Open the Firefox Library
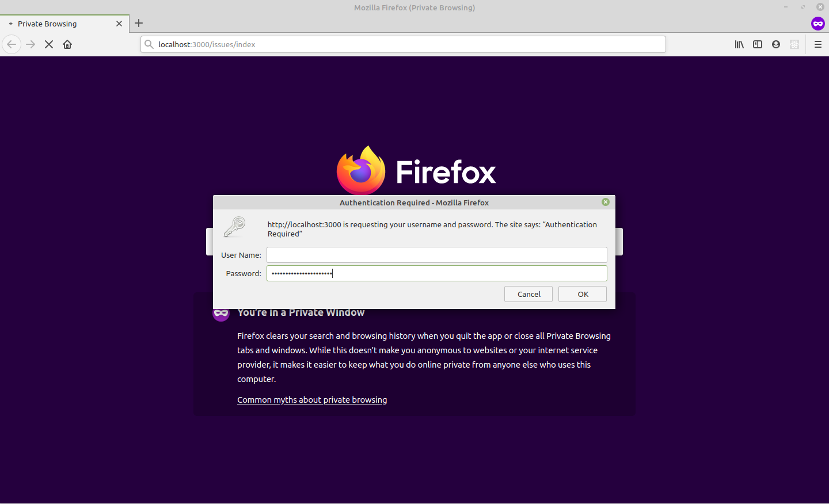The width and height of the screenshot is (829, 504). (739, 44)
